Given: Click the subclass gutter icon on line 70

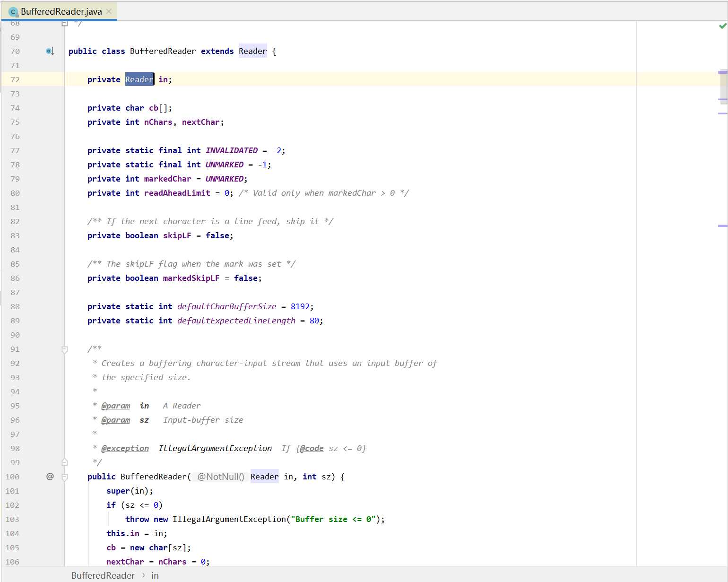Looking at the screenshot, I should pos(50,51).
